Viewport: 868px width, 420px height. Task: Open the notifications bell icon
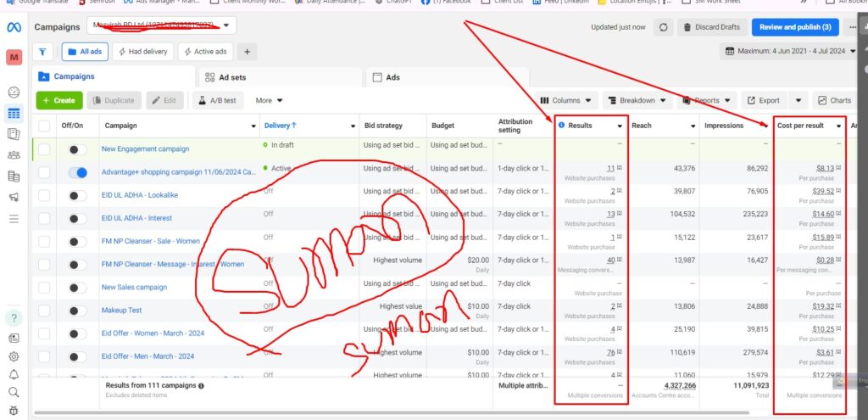(x=14, y=374)
